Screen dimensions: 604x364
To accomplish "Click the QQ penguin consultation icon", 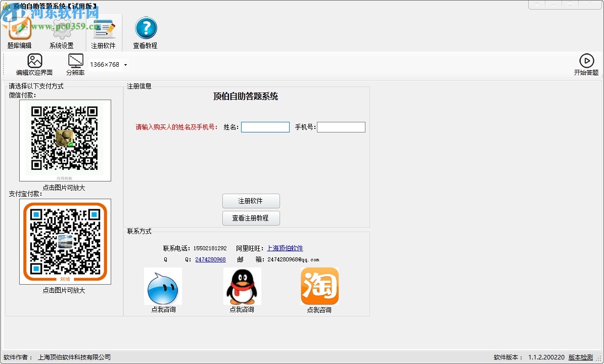I will (242, 286).
